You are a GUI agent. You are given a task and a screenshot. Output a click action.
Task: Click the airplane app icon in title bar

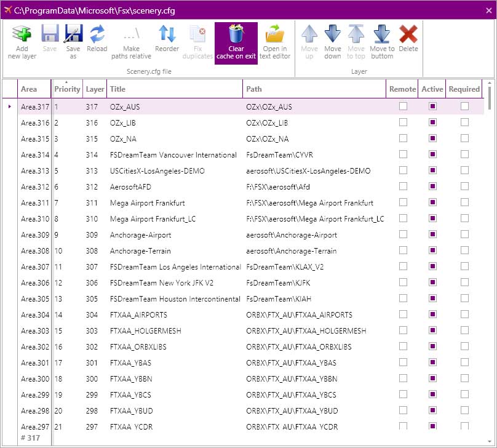click(x=8, y=10)
